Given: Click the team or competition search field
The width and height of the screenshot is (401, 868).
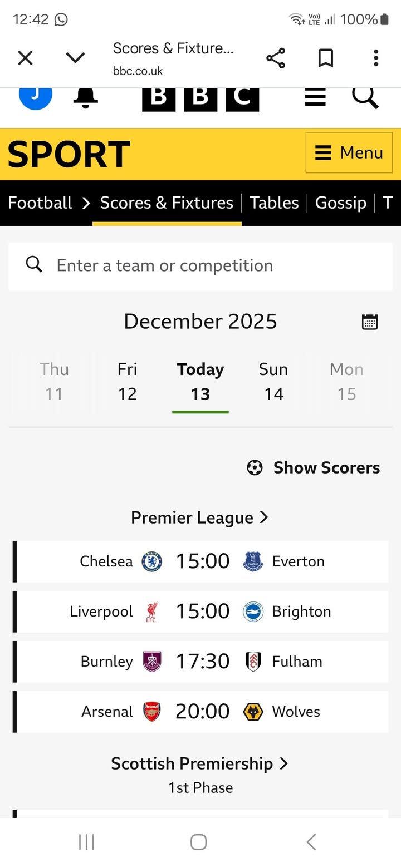Looking at the screenshot, I should tap(200, 266).
